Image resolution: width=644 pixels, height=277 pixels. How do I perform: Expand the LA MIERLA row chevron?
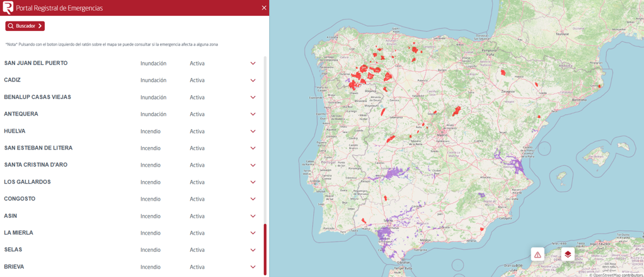[253, 233]
